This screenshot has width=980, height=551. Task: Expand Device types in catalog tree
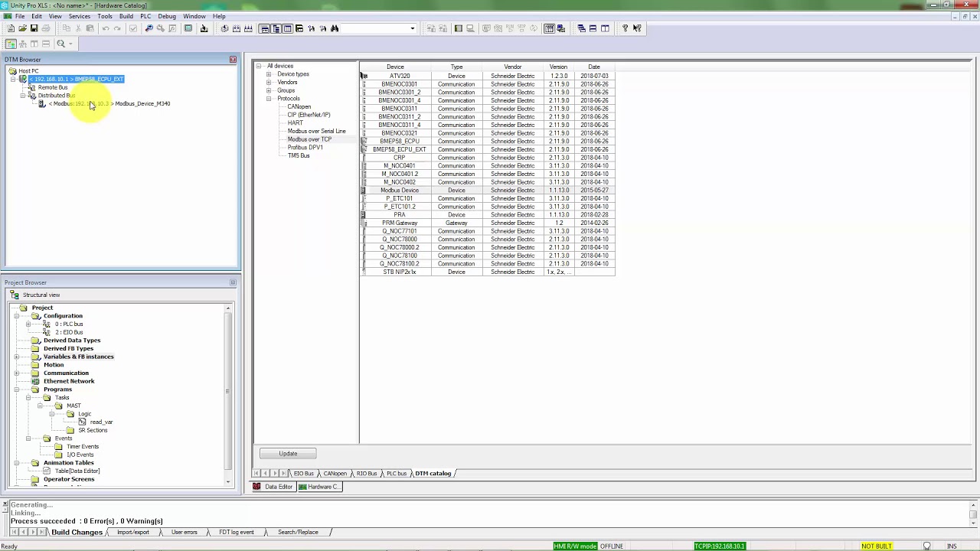(x=269, y=74)
